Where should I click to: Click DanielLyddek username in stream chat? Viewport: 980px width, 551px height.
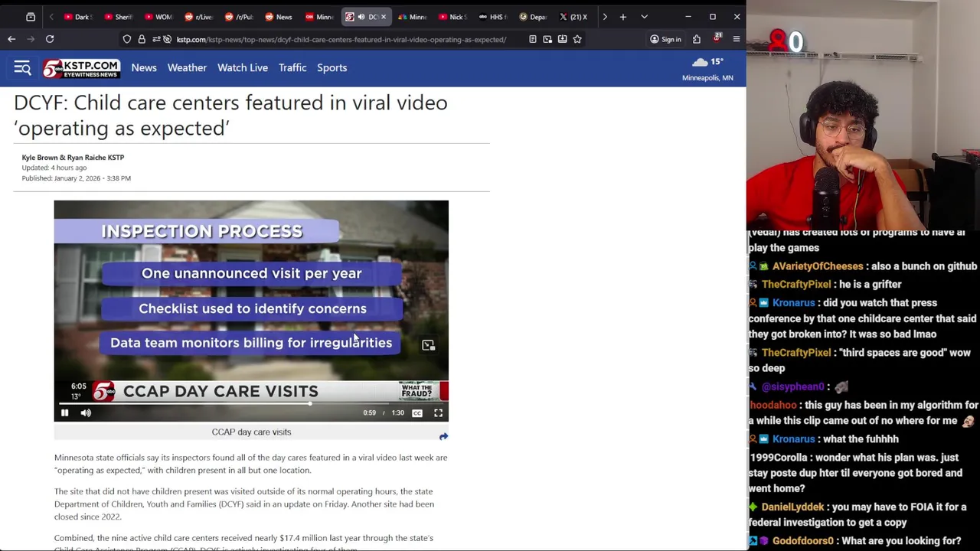[792, 507]
